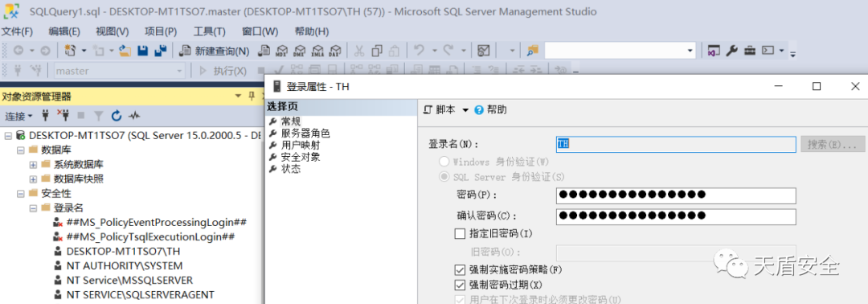The width and height of the screenshot is (868, 304).
Task: Open the 文件(F) menu
Action: click(x=17, y=31)
